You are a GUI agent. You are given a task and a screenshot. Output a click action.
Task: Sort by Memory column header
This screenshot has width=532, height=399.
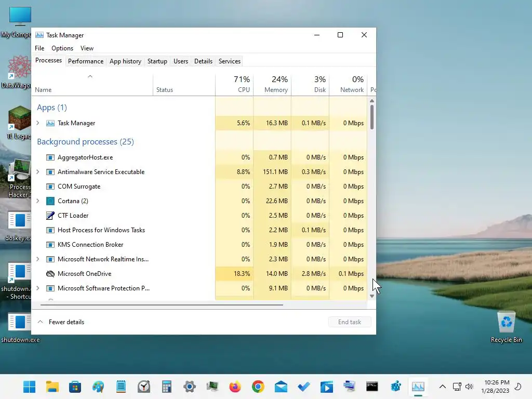[272, 85]
